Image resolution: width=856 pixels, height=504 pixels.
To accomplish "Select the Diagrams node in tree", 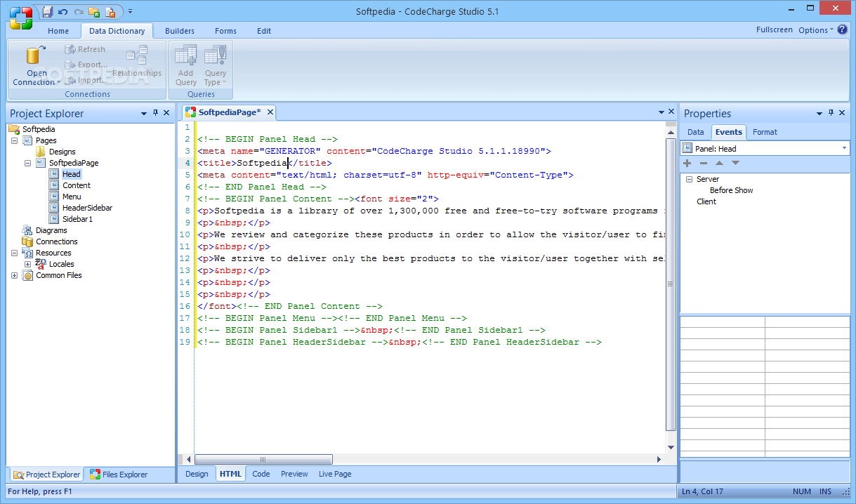I will tap(51, 230).
